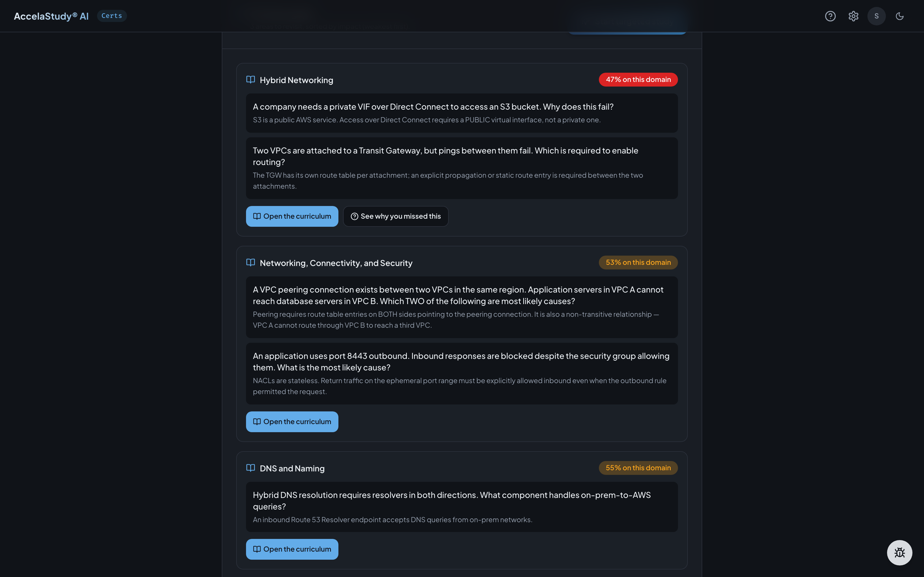The height and width of the screenshot is (577, 924).
Task: Select the port 8443 NACL question card
Action: [462, 374]
